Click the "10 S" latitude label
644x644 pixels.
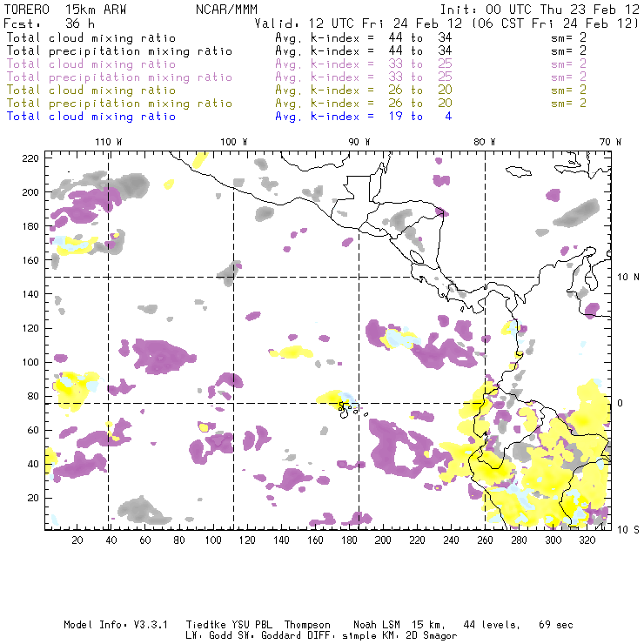[x=628, y=530]
